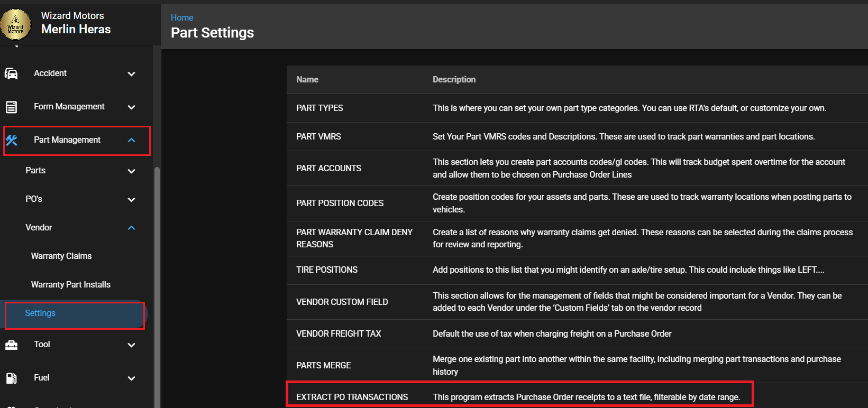
Task: Go to the Home breadcrumb link
Action: (x=182, y=17)
